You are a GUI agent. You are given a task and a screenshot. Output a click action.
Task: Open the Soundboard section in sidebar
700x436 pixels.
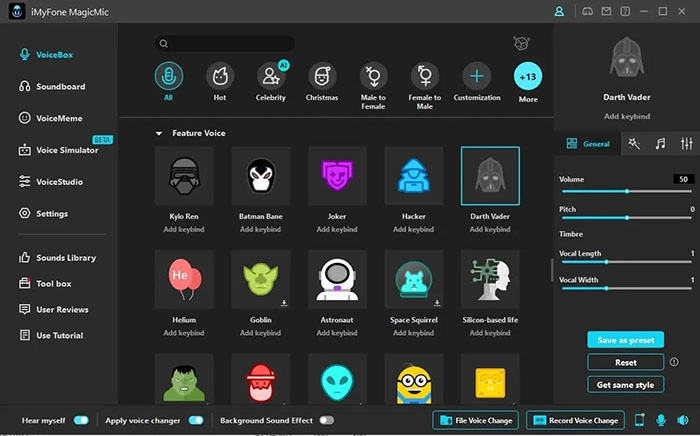[60, 87]
